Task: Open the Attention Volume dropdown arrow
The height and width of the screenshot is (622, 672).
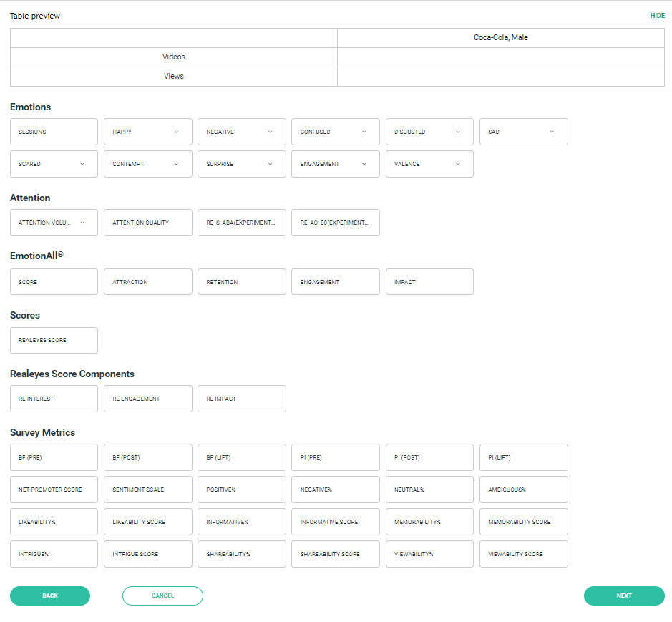Action: 82,223
